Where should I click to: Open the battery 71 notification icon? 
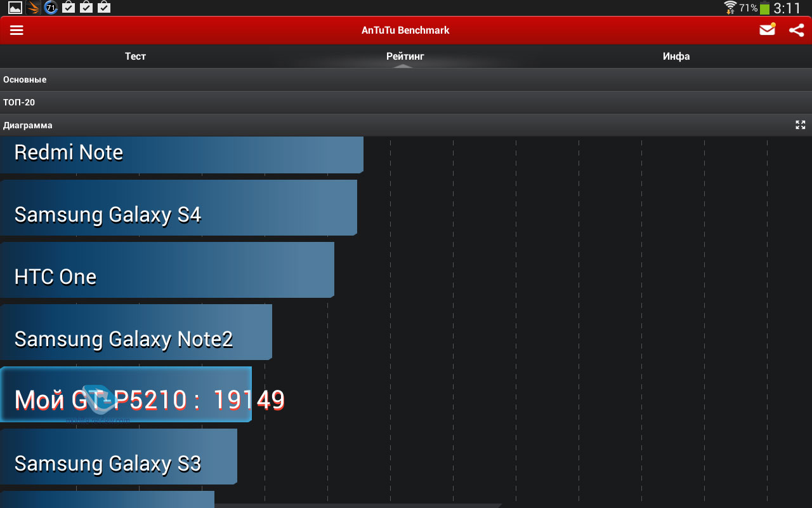tap(51, 8)
